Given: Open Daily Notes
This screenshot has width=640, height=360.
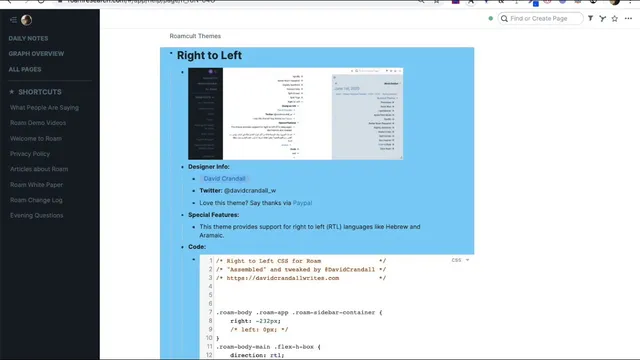Looking at the screenshot, I should [x=28, y=38].
